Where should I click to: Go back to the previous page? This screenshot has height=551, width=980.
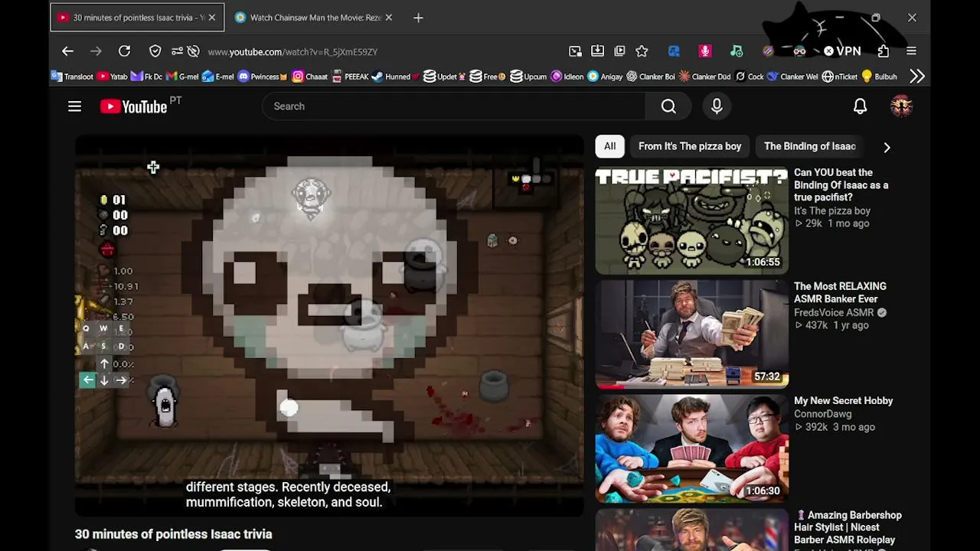[67, 51]
